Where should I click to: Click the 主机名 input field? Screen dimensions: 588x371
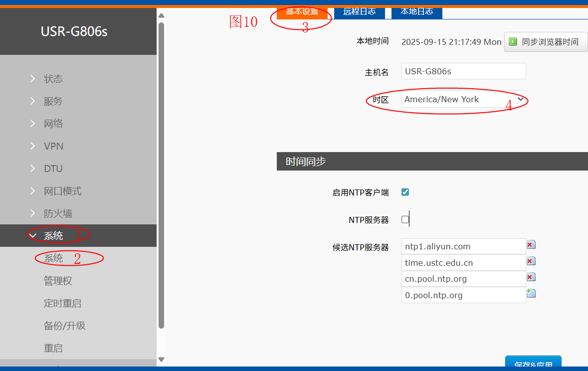pyautogui.click(x=463, y=71)
